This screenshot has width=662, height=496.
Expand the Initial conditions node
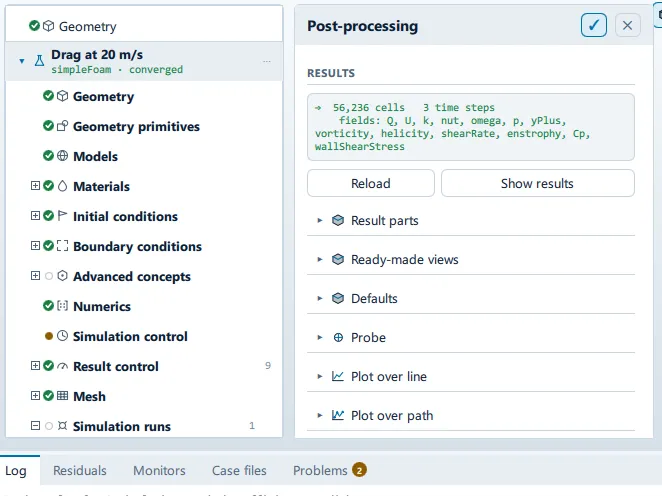pos(35,216)
